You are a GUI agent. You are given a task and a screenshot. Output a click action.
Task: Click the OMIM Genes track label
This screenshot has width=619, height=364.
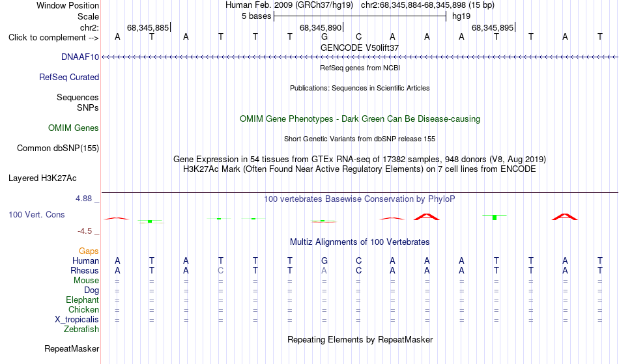pyautogui.click(x=73, y=128)
